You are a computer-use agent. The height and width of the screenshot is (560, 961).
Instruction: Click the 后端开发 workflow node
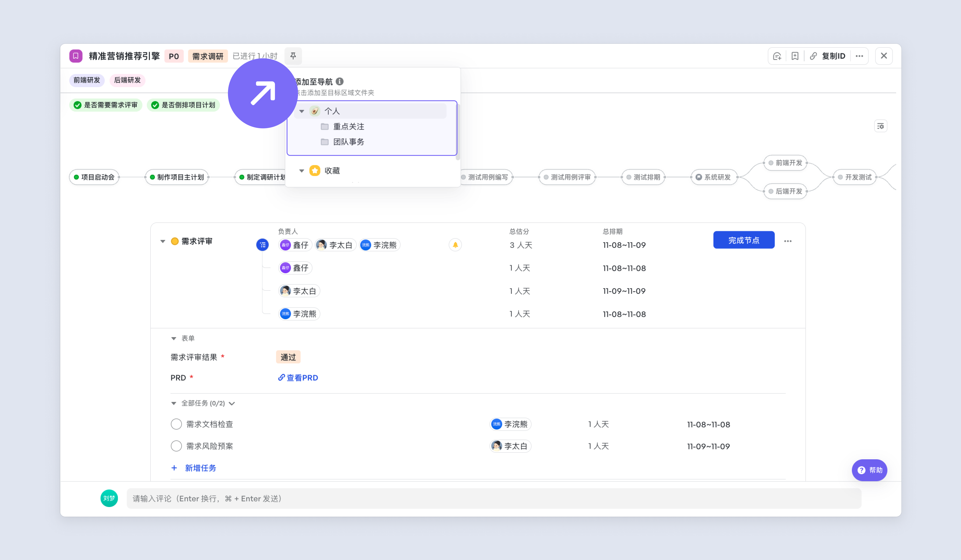pos(785,191)
